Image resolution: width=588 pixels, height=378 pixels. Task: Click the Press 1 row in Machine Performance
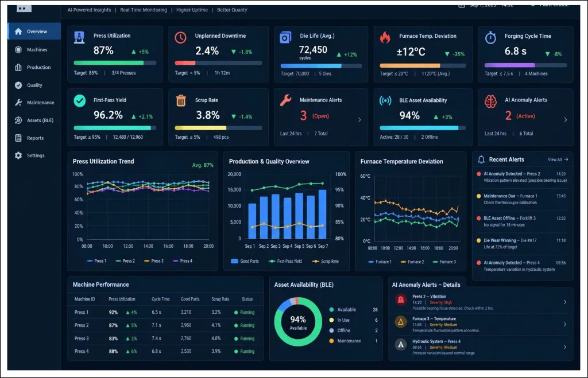(x=165, y=312)
